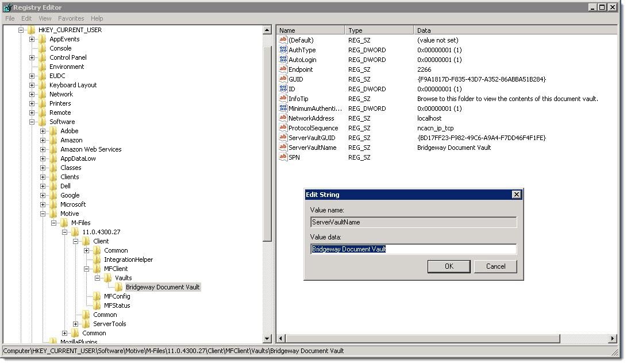The height and width of the screenshot is (364, 627).
Task: Click the Software folder icon
Action: (x=43, y=122)
